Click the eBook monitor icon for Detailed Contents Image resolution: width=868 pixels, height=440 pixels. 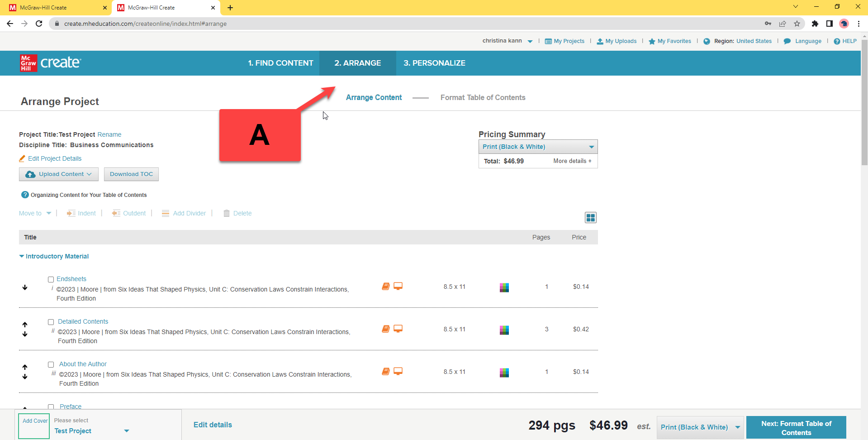coord(398,329)
